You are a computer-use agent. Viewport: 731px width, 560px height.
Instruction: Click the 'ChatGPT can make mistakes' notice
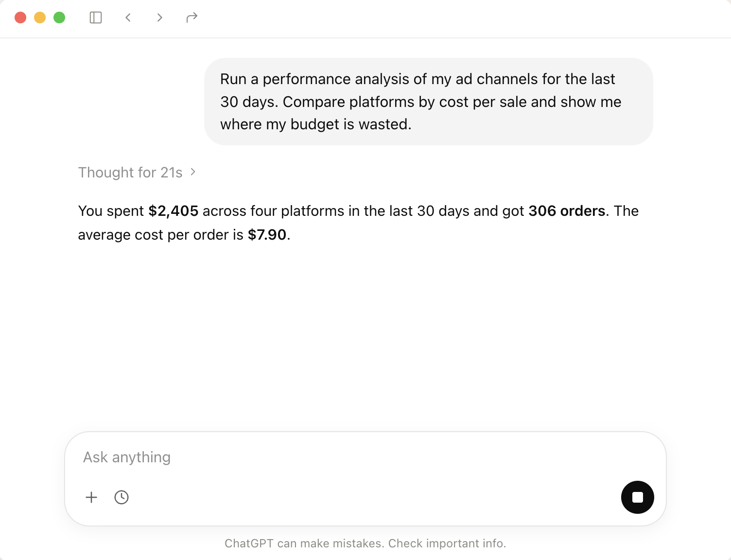[365, 543]
